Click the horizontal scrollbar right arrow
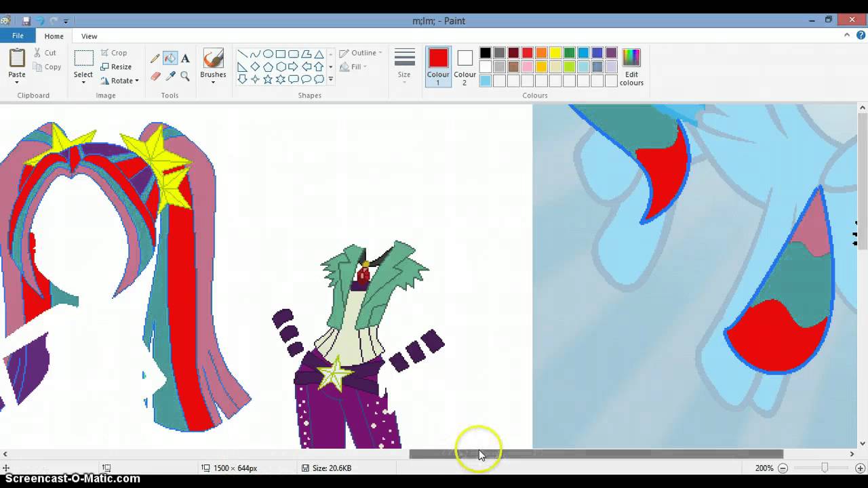This screenshot has width=868, height=488. point(852,454)
